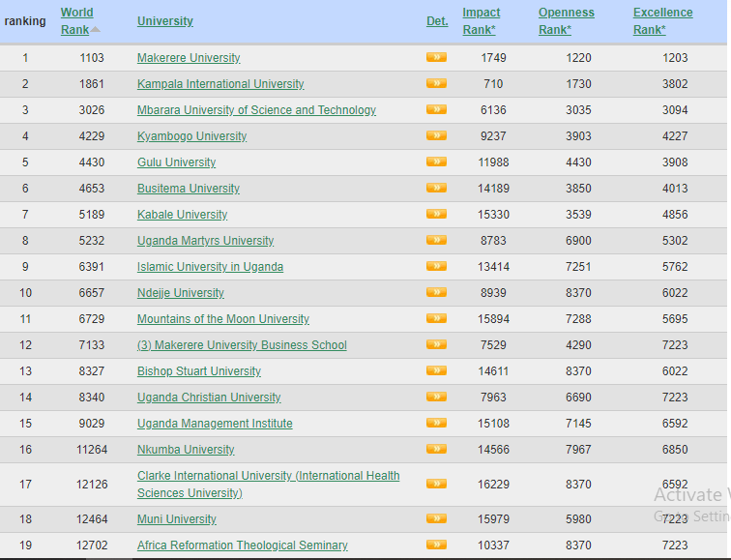The width and height of the screenshot is (731, 560).
Task: Click details arrow for Islamic University in Uganda
Action: pyautogui.click(x=436, y=266)
